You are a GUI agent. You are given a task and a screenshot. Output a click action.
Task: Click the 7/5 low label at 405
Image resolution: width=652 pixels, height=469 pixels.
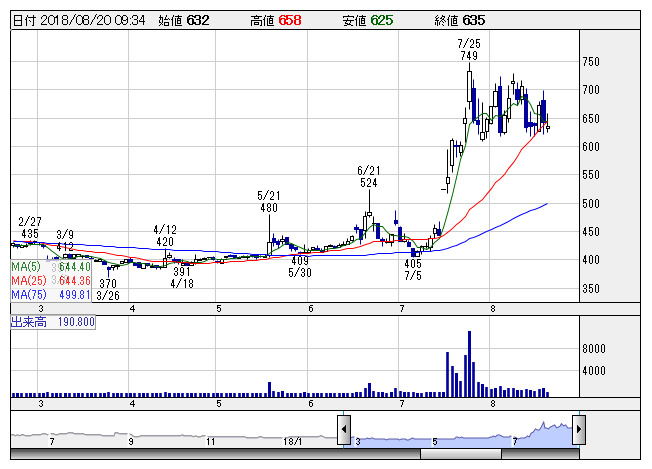(413, 269)
